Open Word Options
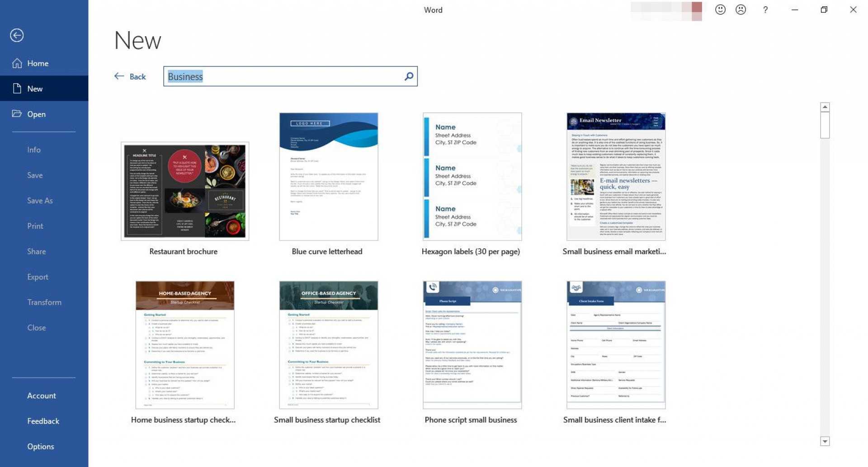868x467 pixels. (x=41, y=446)
